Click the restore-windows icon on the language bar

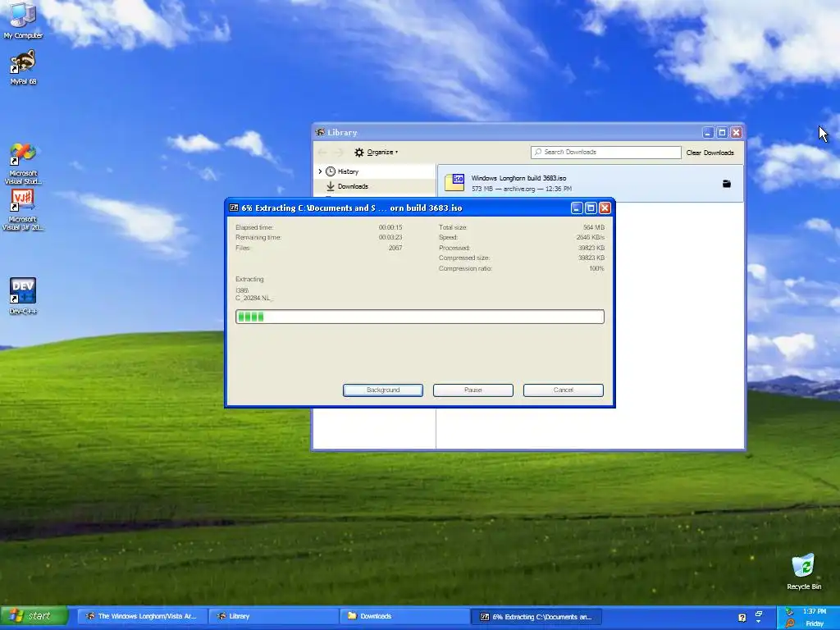(x=759, y=614)
